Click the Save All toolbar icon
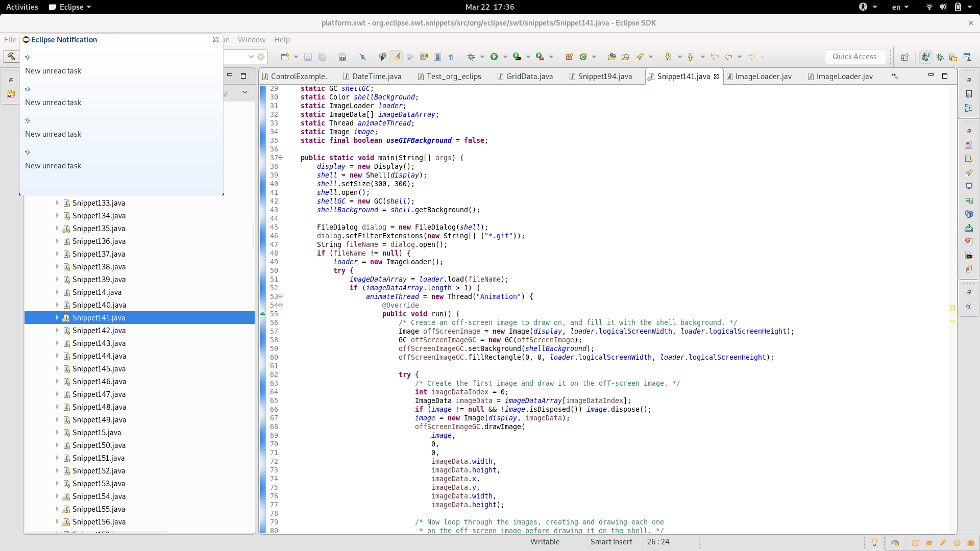The width and height of the screenshot is (980, 551). 322,57
